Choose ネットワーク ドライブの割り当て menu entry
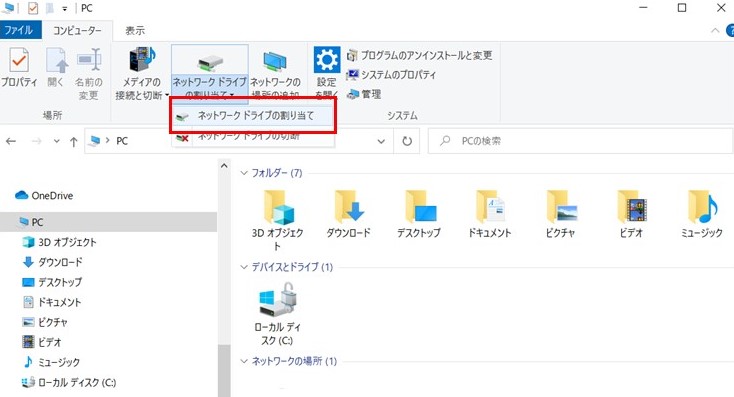The image size is (734, 397). 253,116
